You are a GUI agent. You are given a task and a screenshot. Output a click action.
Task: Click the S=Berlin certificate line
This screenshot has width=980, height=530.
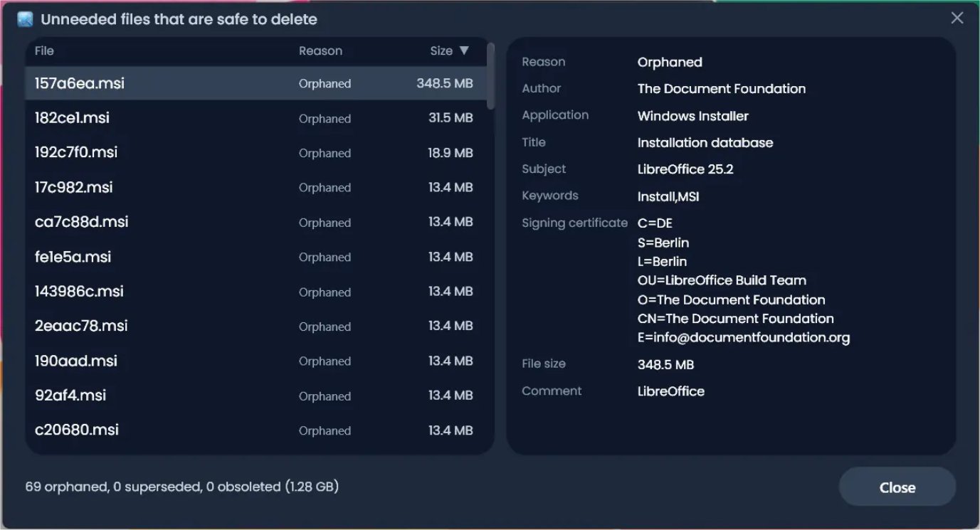pyautogui.click(x=663, y=243)
